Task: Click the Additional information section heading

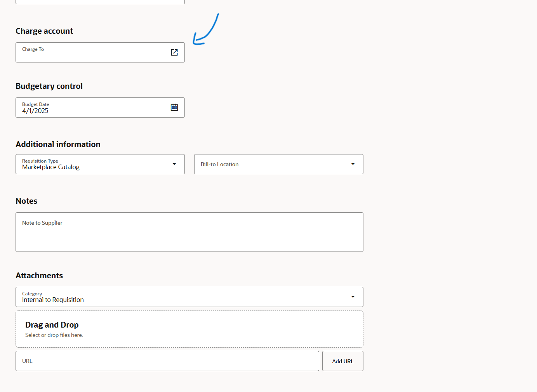Action: point(58,144)
